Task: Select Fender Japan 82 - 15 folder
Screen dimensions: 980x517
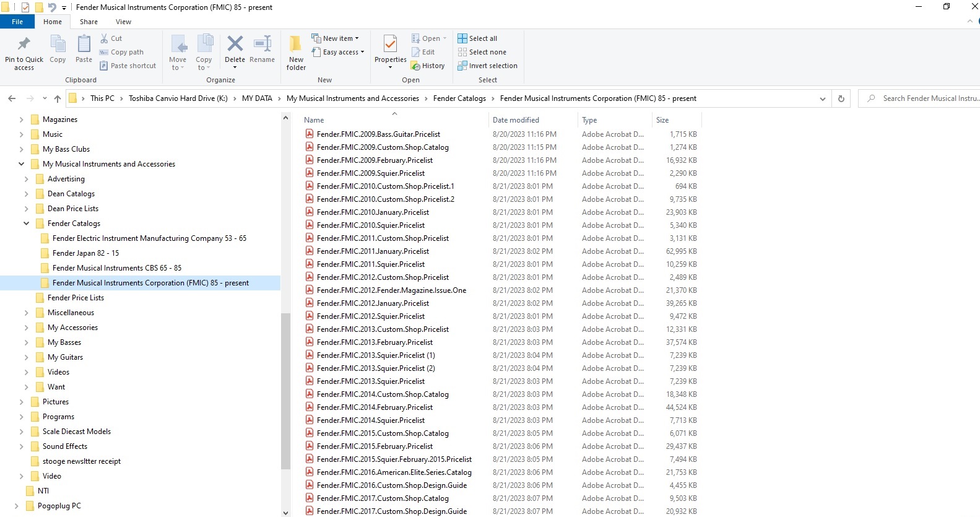Action: [85, 253]
